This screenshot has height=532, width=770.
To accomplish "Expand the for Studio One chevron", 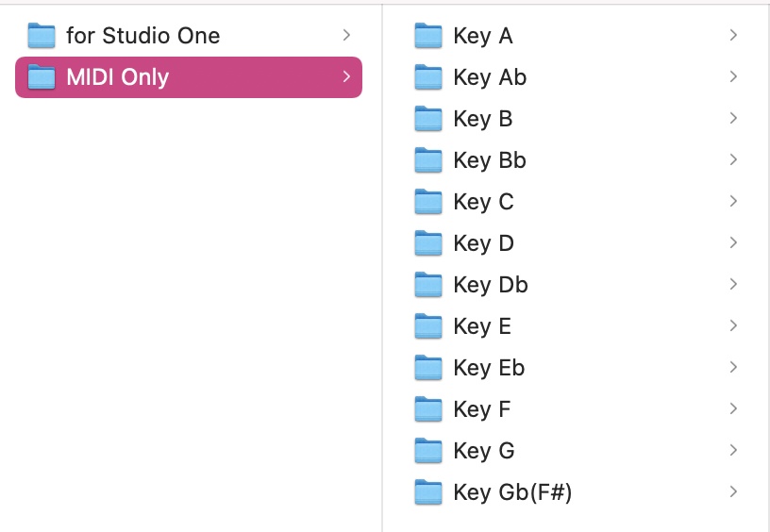I will tap(346, 36).
